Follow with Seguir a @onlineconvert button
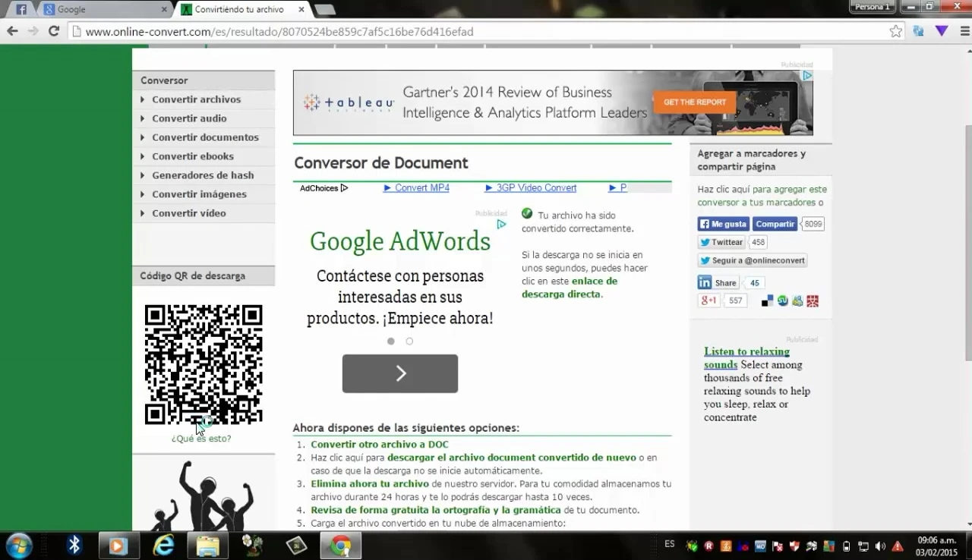The width and height of the screenshot is (972, 560). [x=752, y=260]
